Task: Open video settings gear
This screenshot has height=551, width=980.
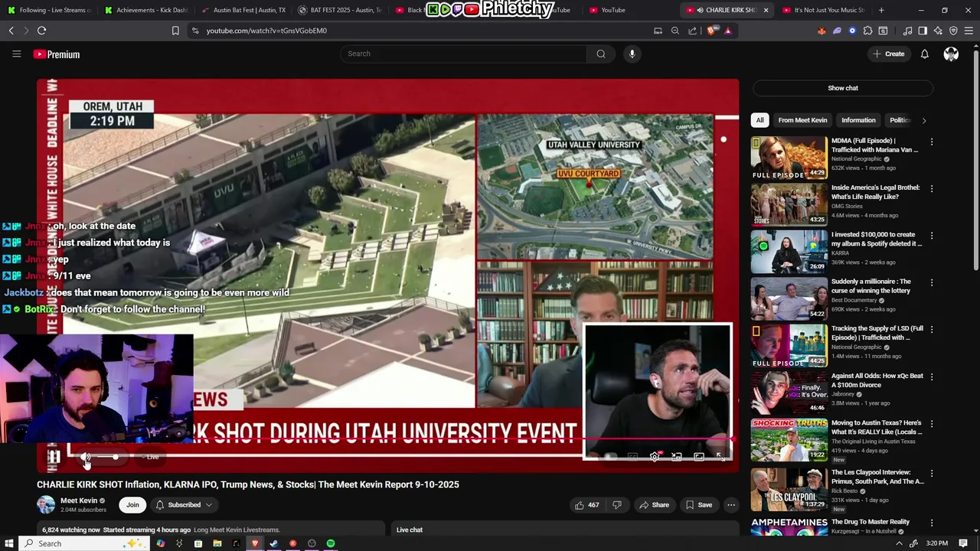Action: (x=655, y=457)
